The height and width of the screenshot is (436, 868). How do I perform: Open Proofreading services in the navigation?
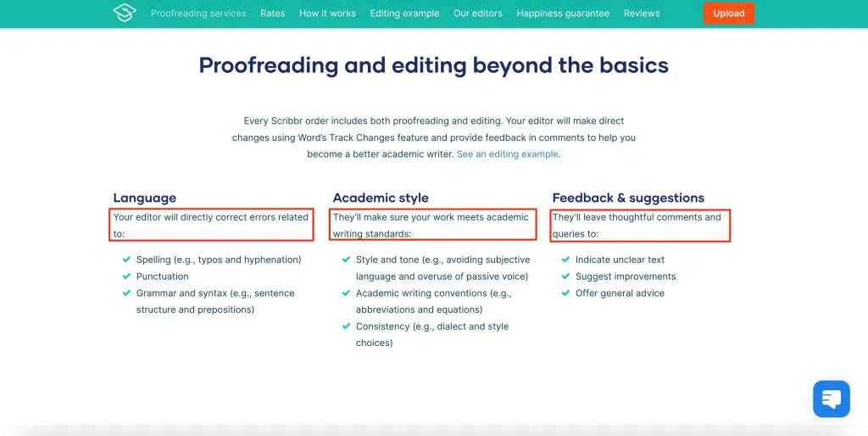pyautogui.click(x=198, y=14)
